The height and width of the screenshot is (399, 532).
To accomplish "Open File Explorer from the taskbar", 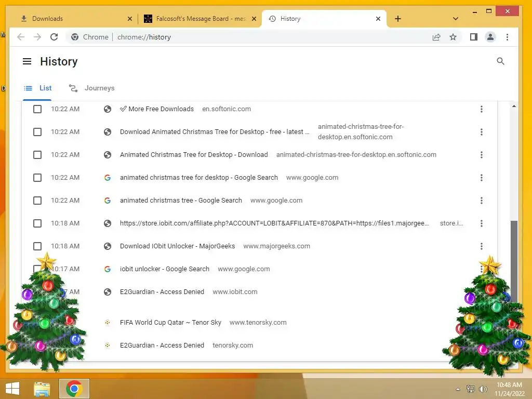I will (x=42, y=389).
